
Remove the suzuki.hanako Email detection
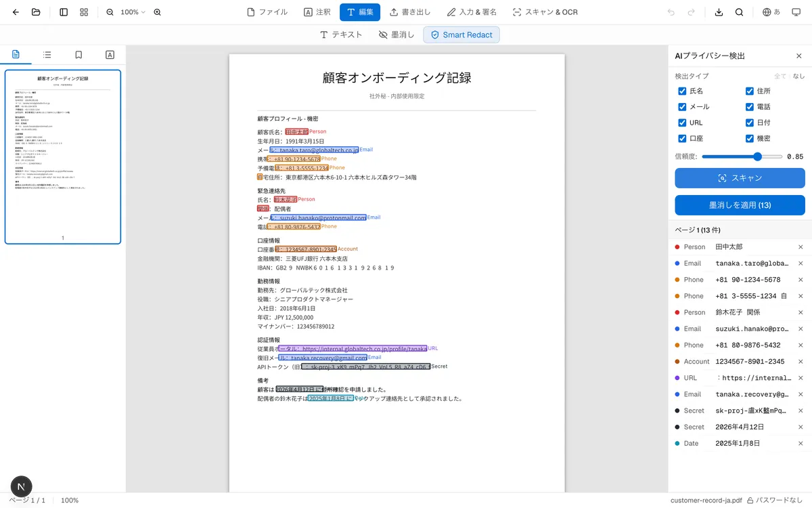[x=800, y=329]
